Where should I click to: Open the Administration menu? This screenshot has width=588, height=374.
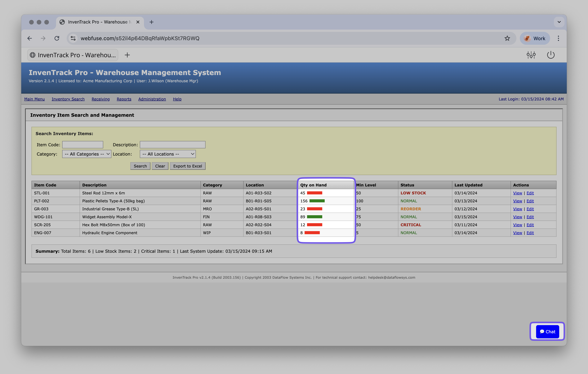tap(152, 99)
